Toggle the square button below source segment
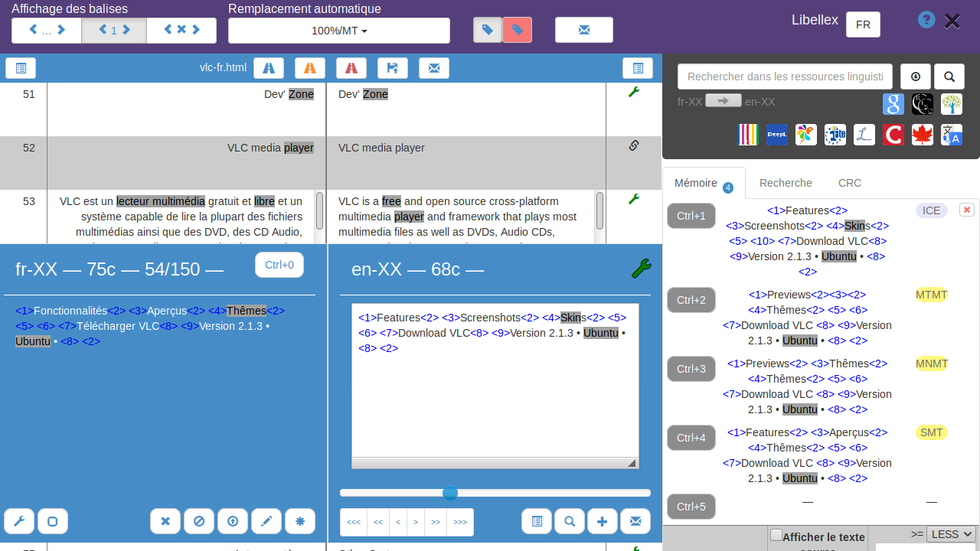Image resolution: width=980 pixels, height=551 pixels. pyautogui.click(x=53, y=521)
